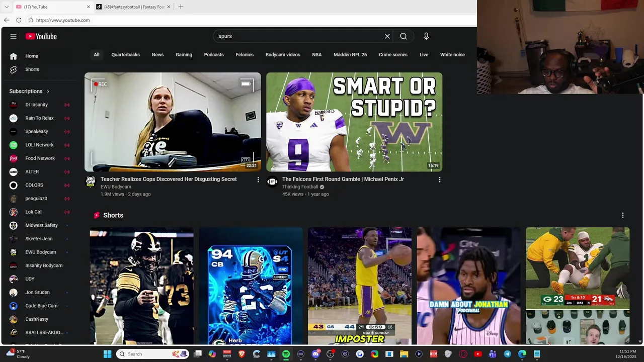Click the Windows Start button
Screen dimensions: 644x362
[107, 354]
